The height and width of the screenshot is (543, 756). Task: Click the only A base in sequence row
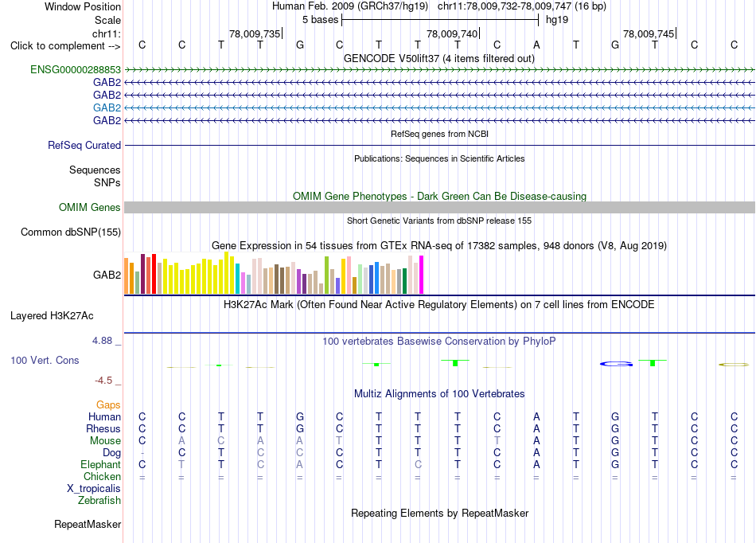[x=536, y=45]
